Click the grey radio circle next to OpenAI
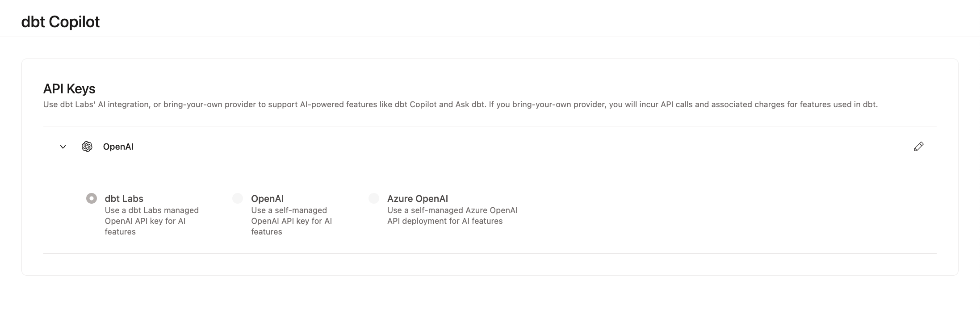 (237, 198)
